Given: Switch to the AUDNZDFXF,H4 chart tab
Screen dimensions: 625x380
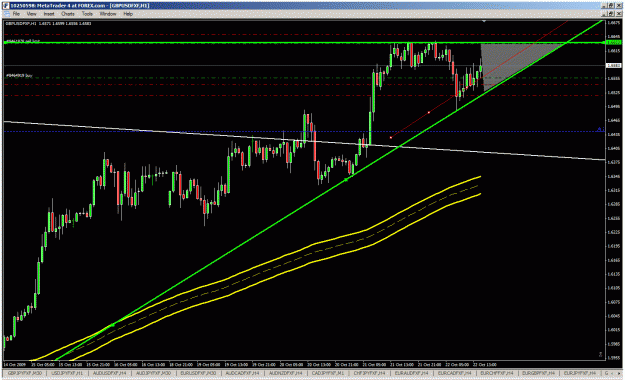Looking at the screenshot, I should tap(286, 373).
